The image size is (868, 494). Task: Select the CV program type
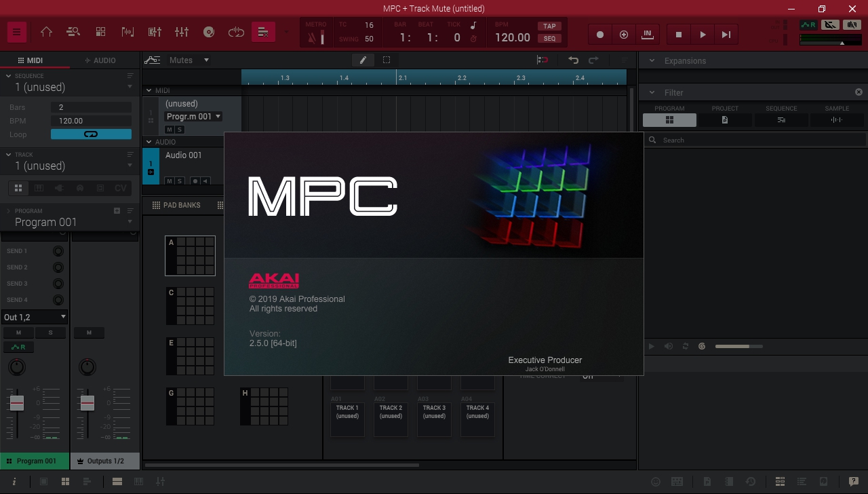click(x=120, y=188)
